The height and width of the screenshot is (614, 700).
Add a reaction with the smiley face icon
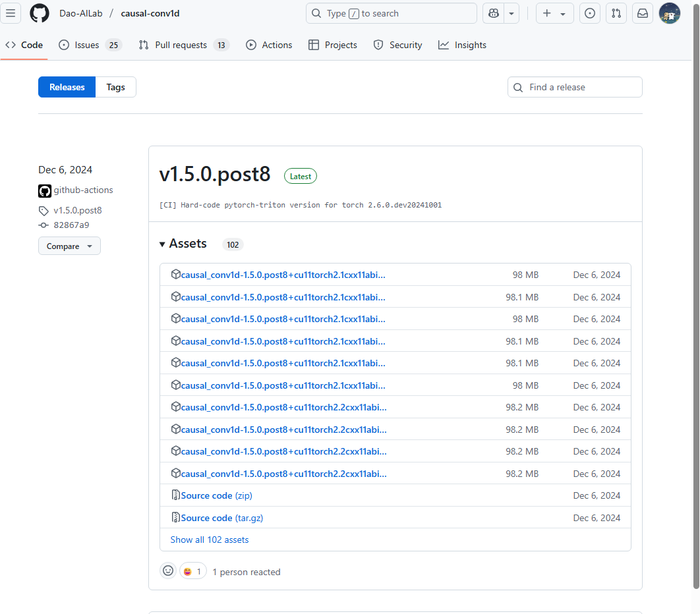point(168,571)
